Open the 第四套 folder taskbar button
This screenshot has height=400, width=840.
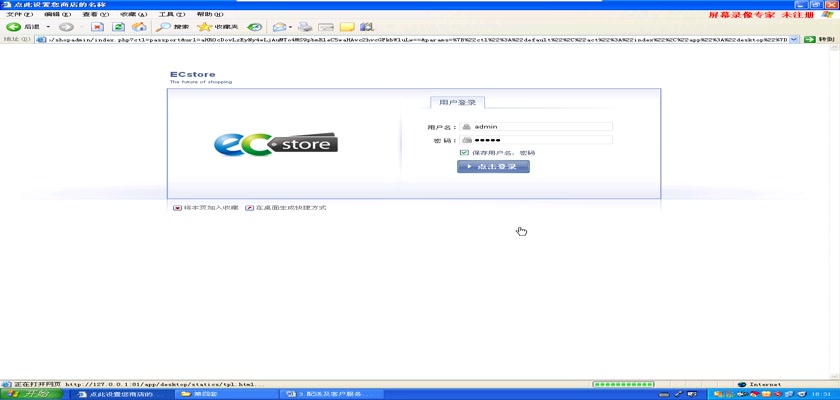(227, 394)
